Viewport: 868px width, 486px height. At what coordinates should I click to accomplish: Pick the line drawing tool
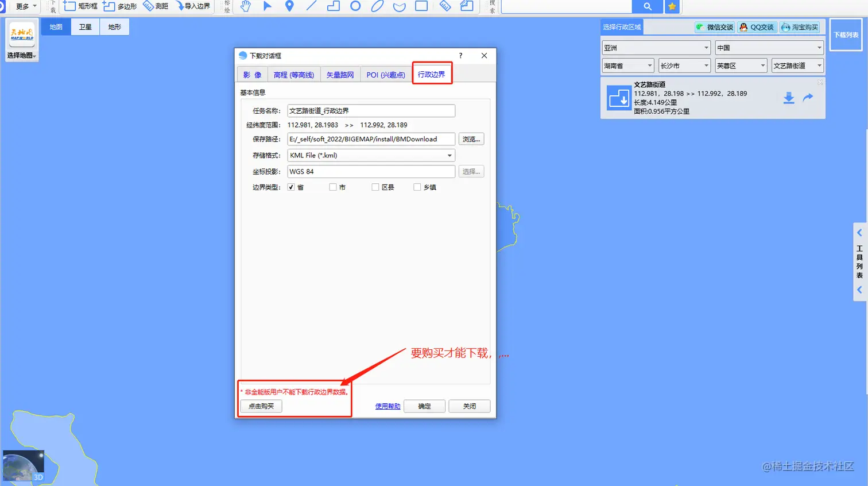311,6
